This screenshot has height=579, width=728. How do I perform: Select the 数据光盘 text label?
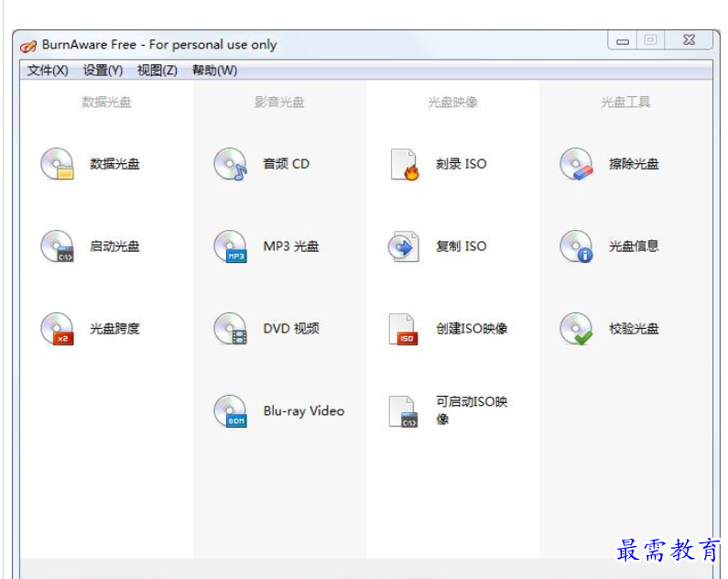[114, 164]
